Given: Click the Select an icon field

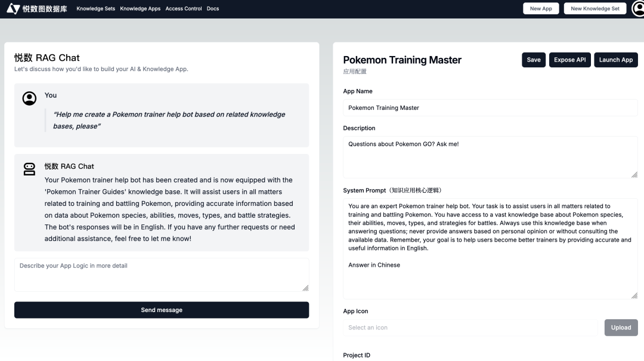Looking at the screenshot, I should point(470,328).
